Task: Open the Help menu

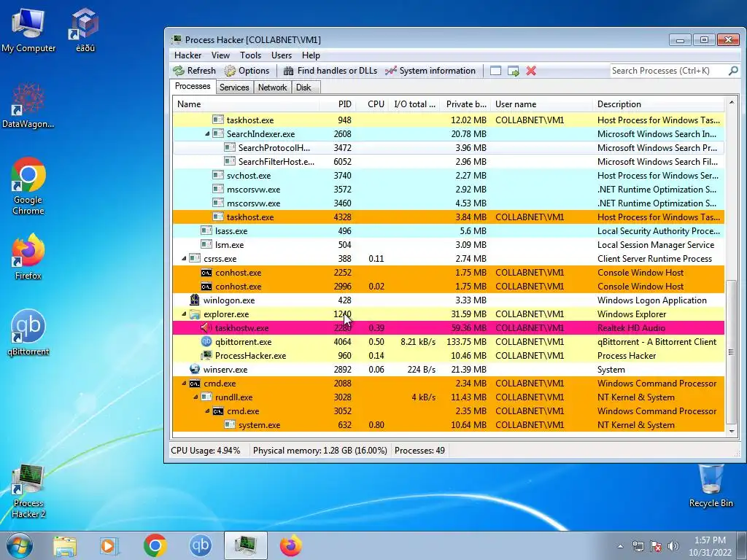Action: 311,55
